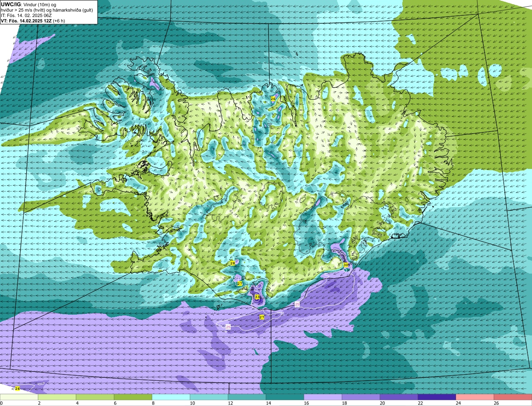
Task: Click yellow 27 label inside the offshore white contour
Action: click(x=262, y=317)
